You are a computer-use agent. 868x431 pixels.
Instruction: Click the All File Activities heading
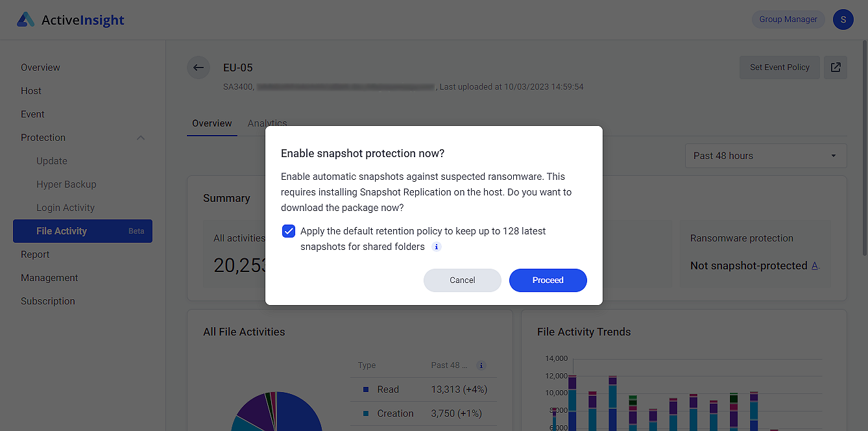pyautogui.click(x=244, y=332)
